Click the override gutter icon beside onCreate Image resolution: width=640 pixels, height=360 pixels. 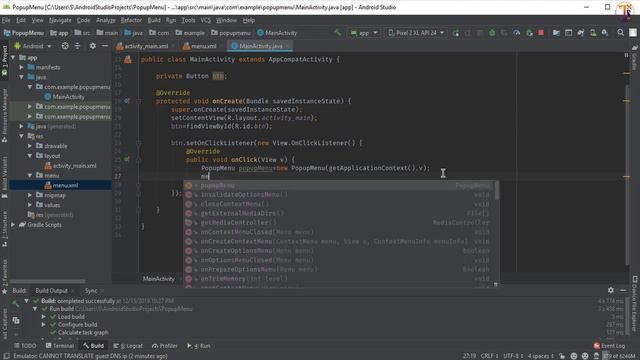coord(127,100)
